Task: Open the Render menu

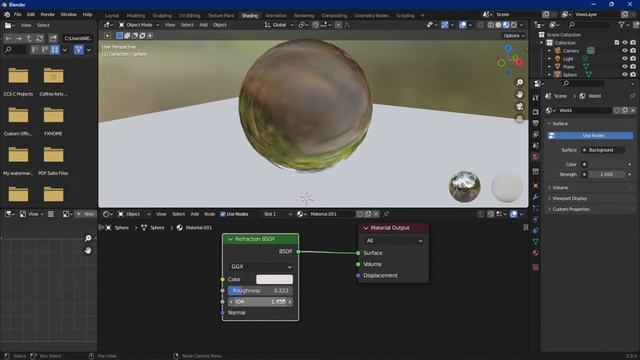Action: 47,14
